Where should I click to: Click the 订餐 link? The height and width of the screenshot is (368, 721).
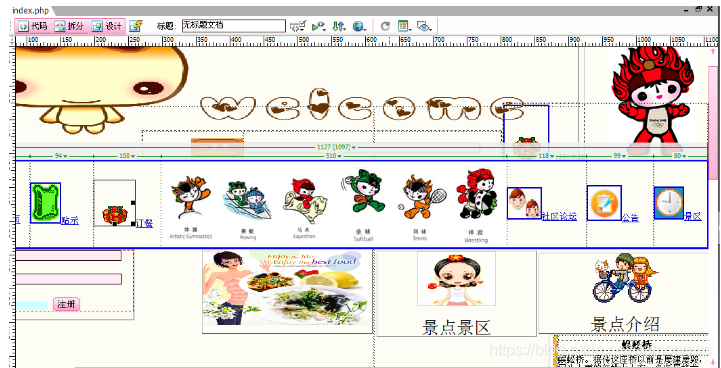tap(144, 224)
